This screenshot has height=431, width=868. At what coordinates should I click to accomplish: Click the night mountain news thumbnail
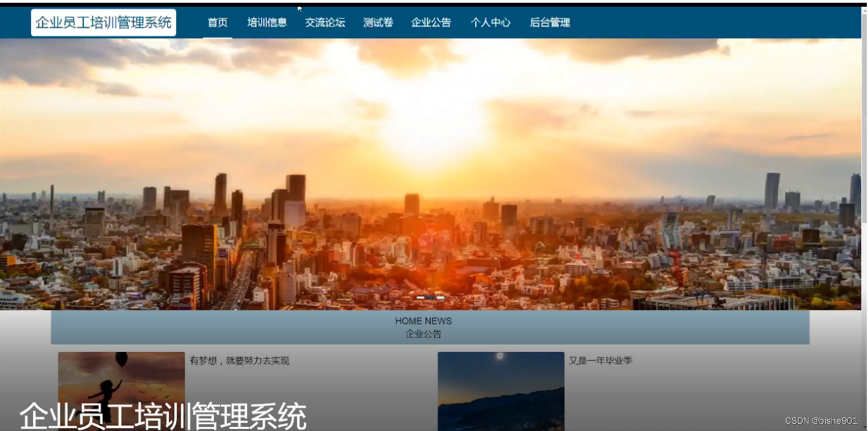(x=501, y=391)
